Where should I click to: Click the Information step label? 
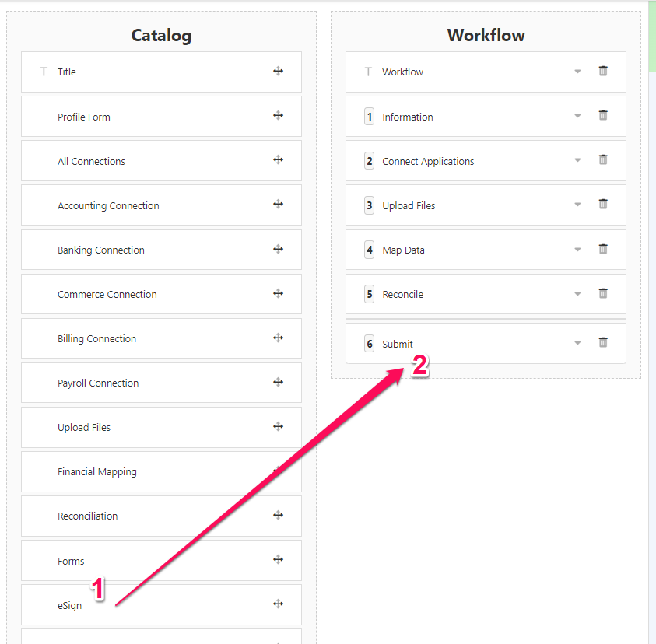pyautogui.click(x=408, y=117)
